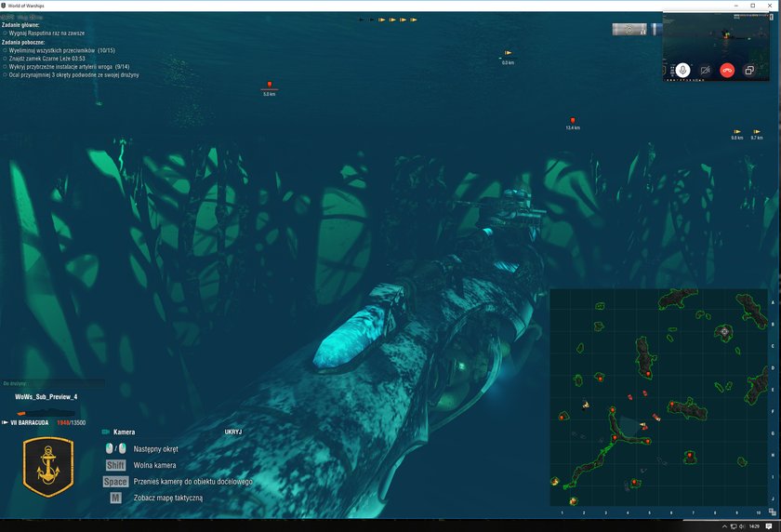Pop out the call overlay window

[749, 71]
